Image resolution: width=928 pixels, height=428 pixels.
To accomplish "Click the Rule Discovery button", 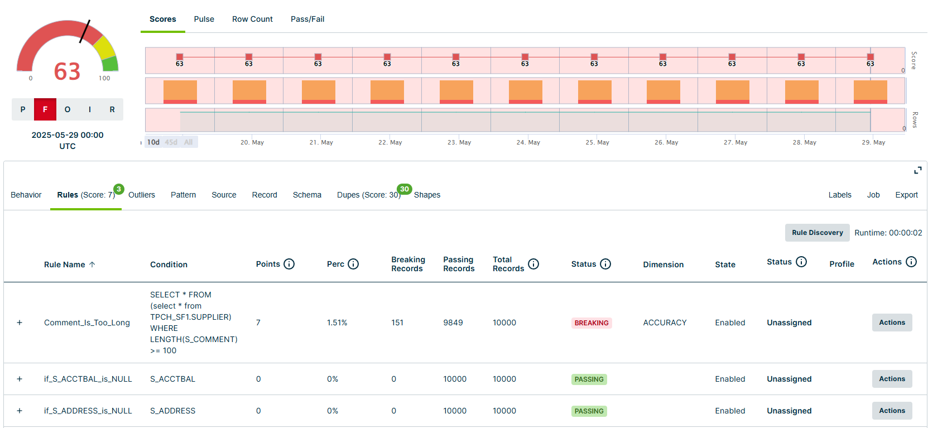I will tap(817, 233).
